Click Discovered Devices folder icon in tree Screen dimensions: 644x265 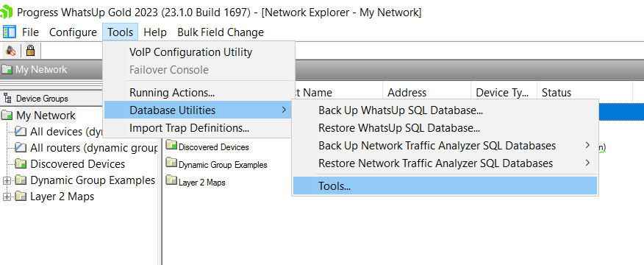pyautogui.click(x=21, y=163)
